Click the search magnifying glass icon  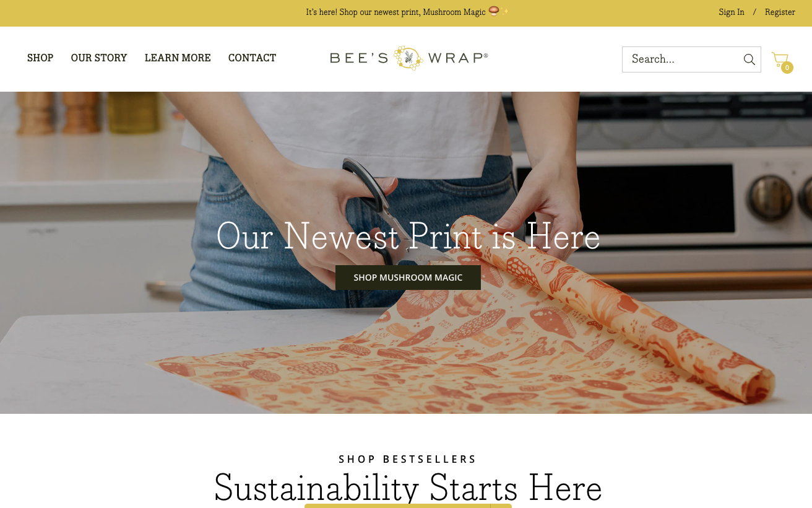point(749,59)
